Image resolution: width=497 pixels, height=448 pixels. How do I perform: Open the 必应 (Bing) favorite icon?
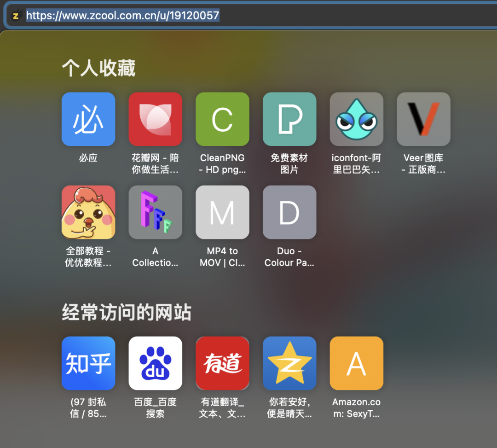pyautogui.click(x=88, y=119)
